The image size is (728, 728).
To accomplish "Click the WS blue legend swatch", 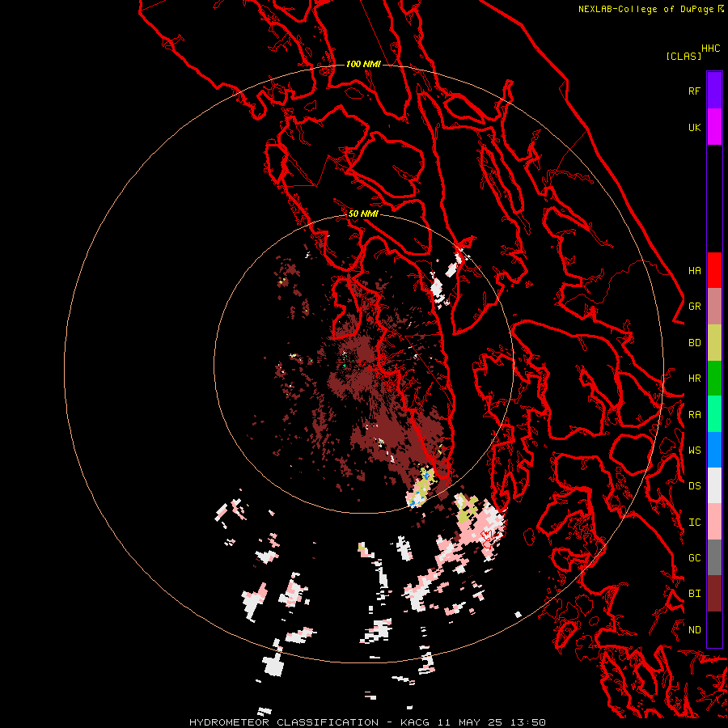I will coord(714,450).
